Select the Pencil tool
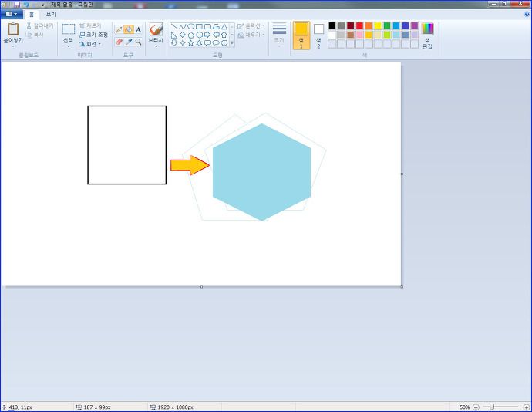 tap(119, 30)
